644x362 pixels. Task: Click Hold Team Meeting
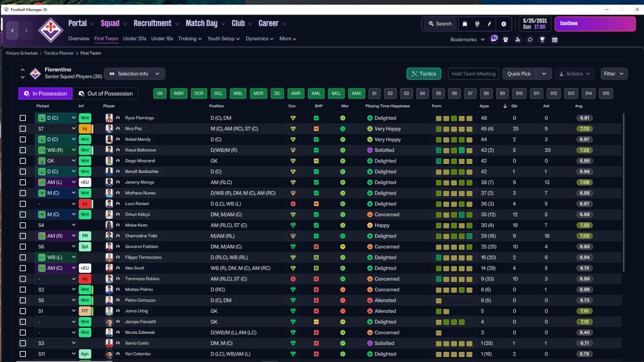click(x=473, y=74)
